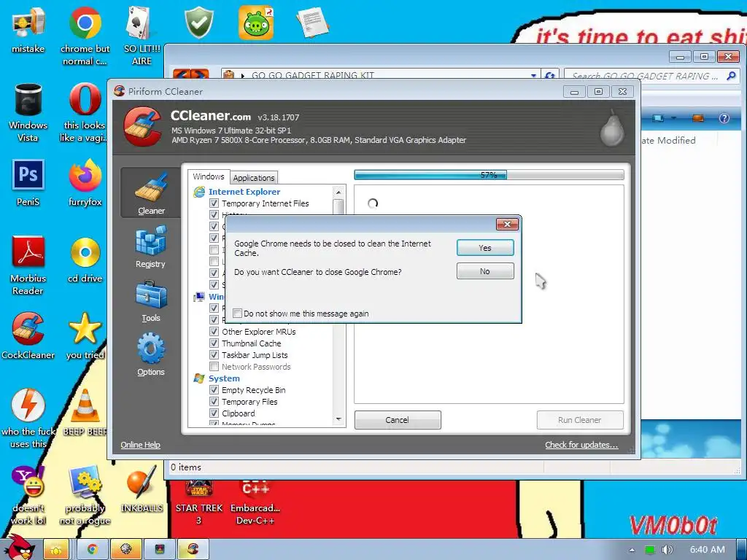Open the 'you tried' star icon

coord(85,336)
